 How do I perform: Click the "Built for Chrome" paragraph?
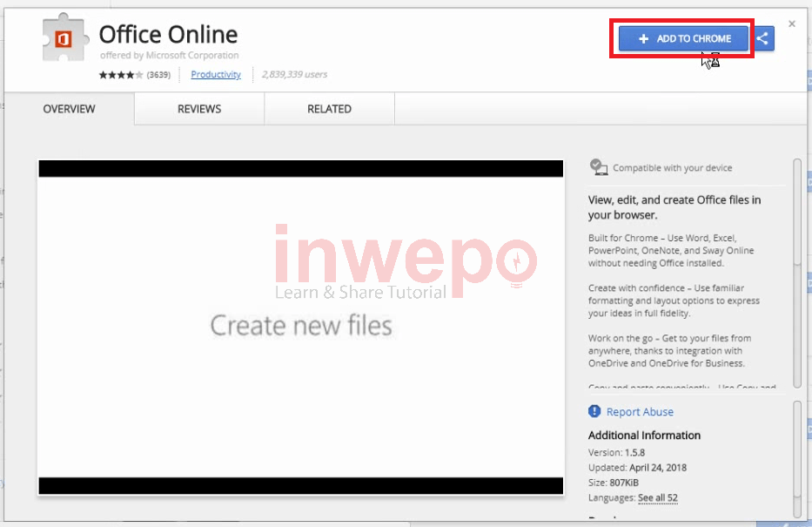(x=671, y=250)
